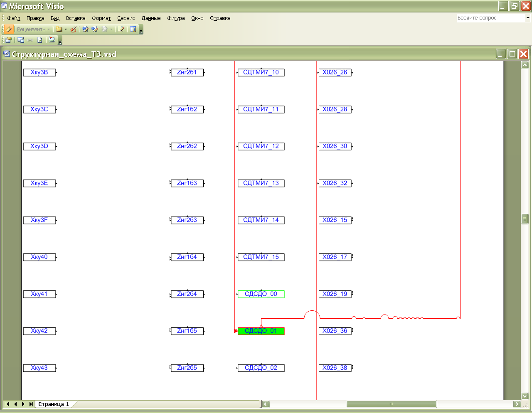
Task: Jump to last page tab arrow
Action: [x=31, y=404]
